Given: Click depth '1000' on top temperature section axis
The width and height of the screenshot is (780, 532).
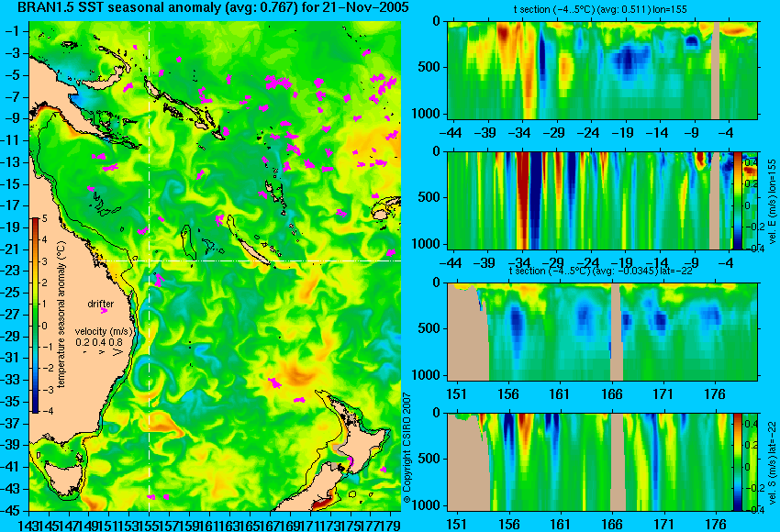Looking at the screenshot, I should 426,114.
